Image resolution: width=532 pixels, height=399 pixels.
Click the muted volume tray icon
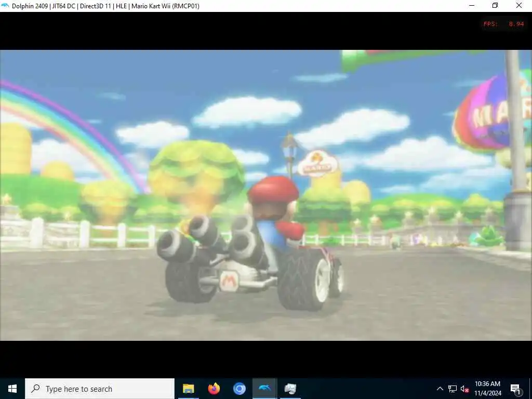coord(464,389)
